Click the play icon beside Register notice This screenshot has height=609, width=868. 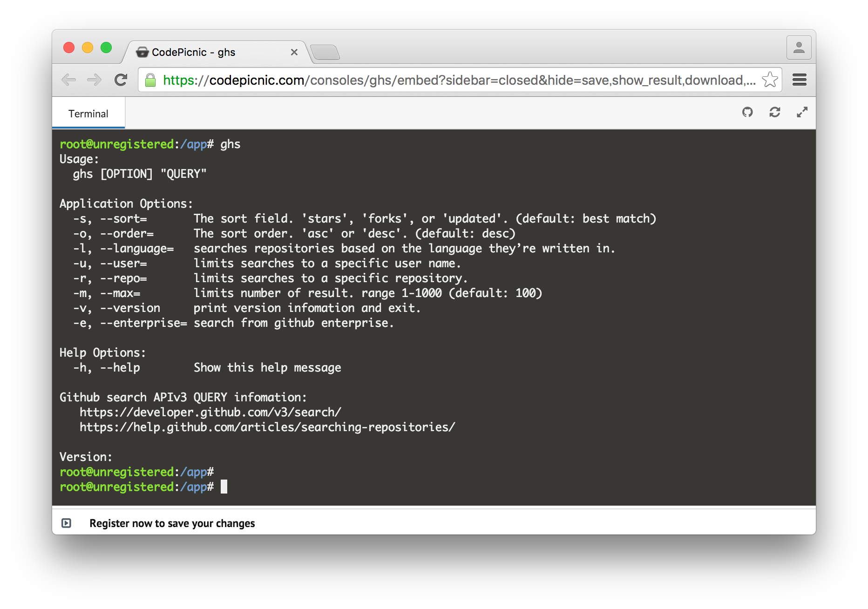pos(67,523)
